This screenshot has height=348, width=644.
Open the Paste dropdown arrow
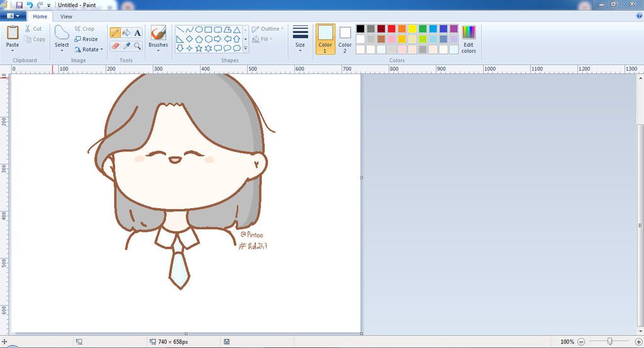[13, 50]
